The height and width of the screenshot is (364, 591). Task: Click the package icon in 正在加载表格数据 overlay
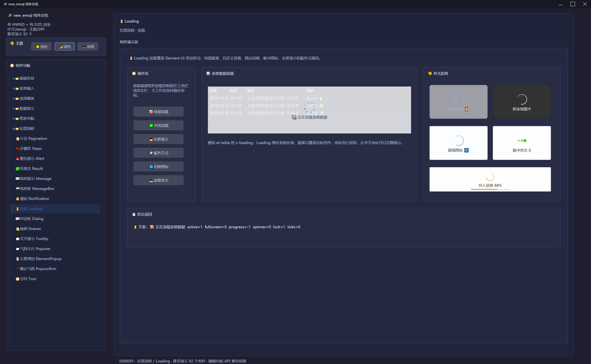point(294,117)
